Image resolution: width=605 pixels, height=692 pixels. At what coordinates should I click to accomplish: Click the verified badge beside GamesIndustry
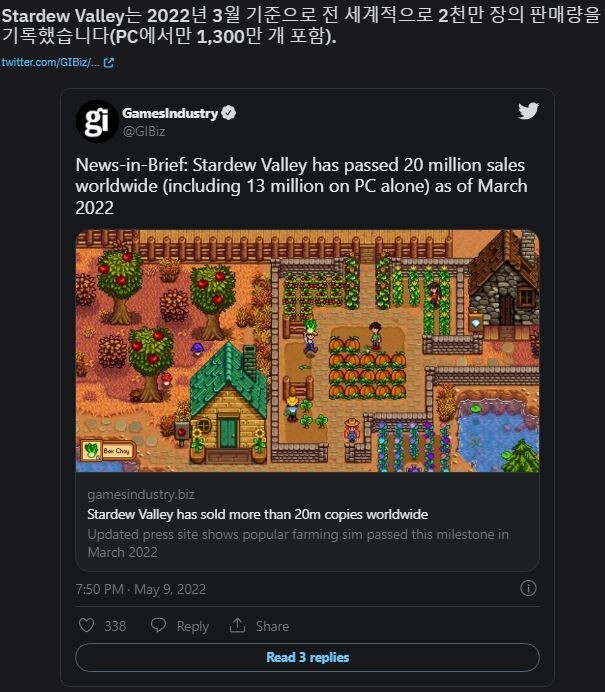[229, 114]
